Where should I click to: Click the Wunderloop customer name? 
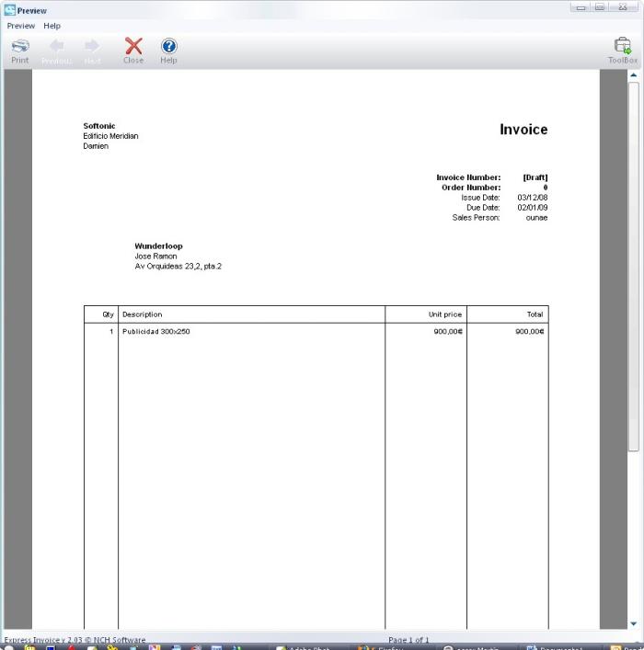pyautogui.click(x=158, y=246)
